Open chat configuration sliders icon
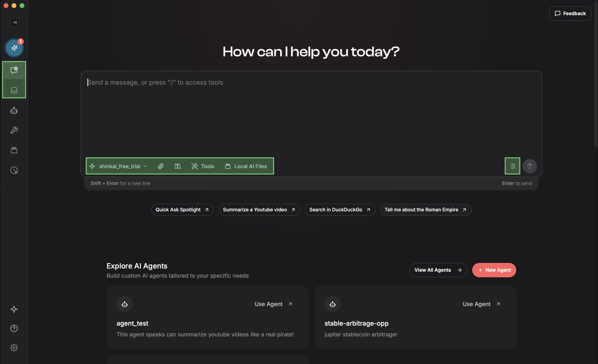 pyautogui.click(x=513, y=166)
